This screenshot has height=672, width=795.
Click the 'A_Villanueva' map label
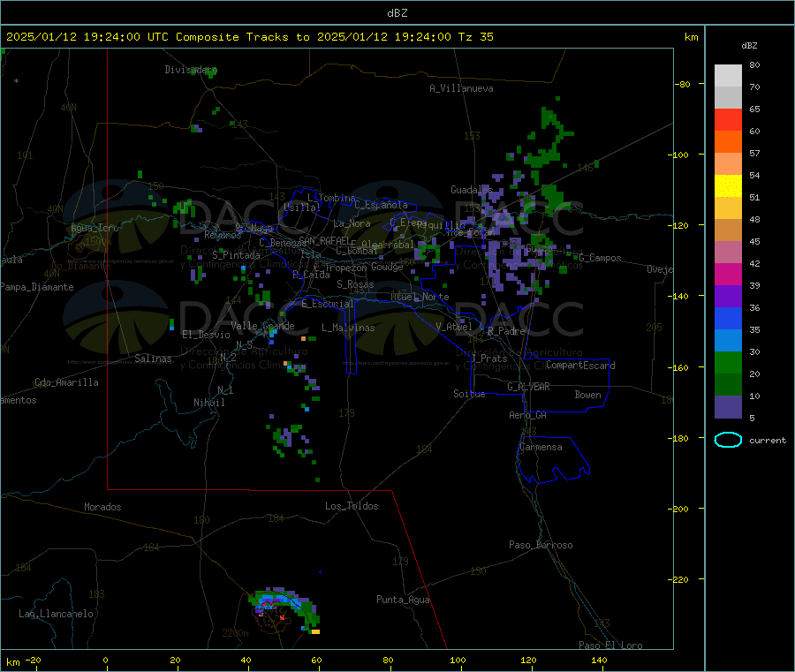point(461,88)
